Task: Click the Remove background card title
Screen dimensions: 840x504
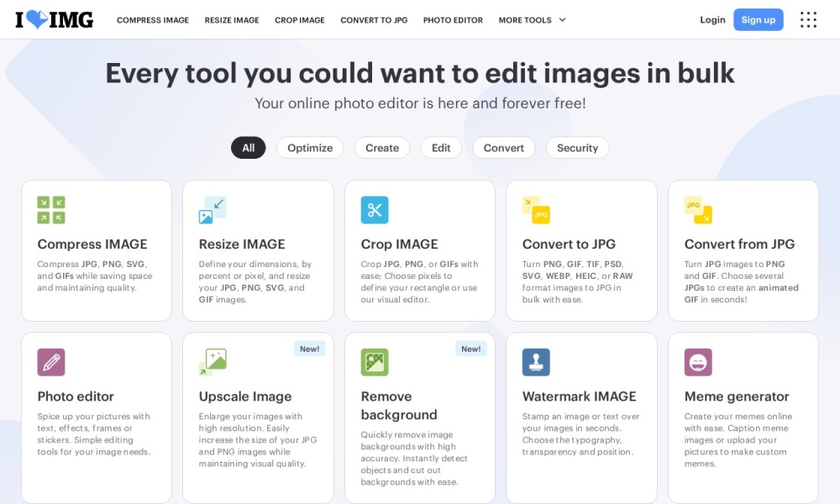Action: click(x=399, y=406)
